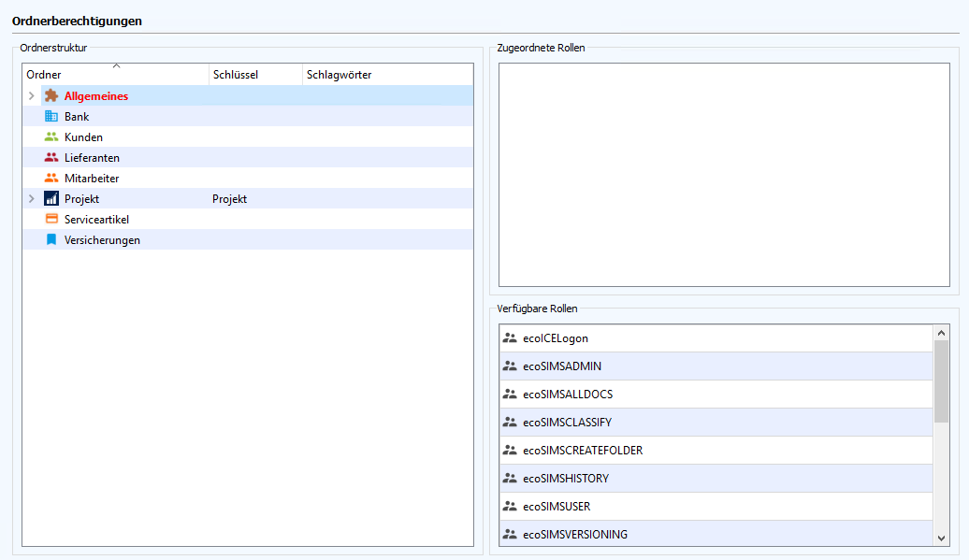The width and height of the screenshot is (969, 560).
Task: Click the Projekt chart icon
Action: (51, 198)
